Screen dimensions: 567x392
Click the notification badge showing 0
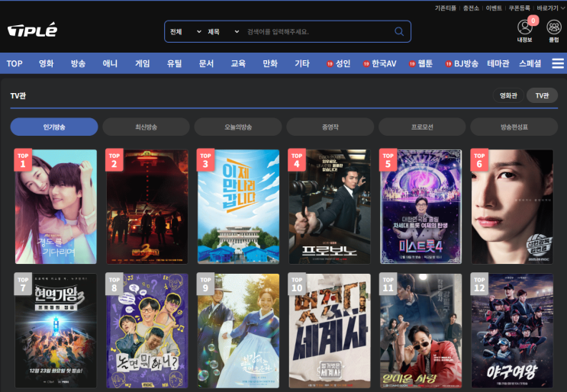click(x=533, y=21)
